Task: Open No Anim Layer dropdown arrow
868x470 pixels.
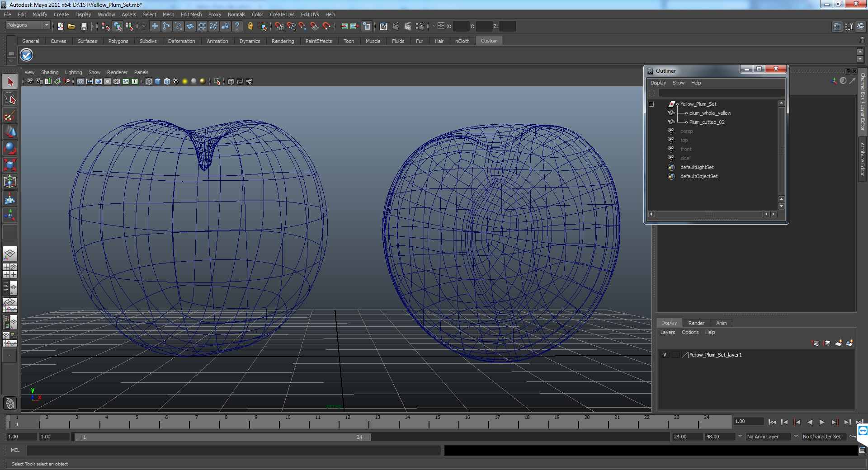Action: point(740,437)
